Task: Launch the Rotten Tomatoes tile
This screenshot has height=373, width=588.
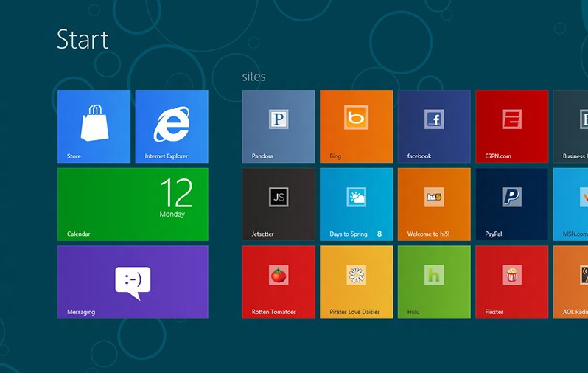Action: pos(279,282)
